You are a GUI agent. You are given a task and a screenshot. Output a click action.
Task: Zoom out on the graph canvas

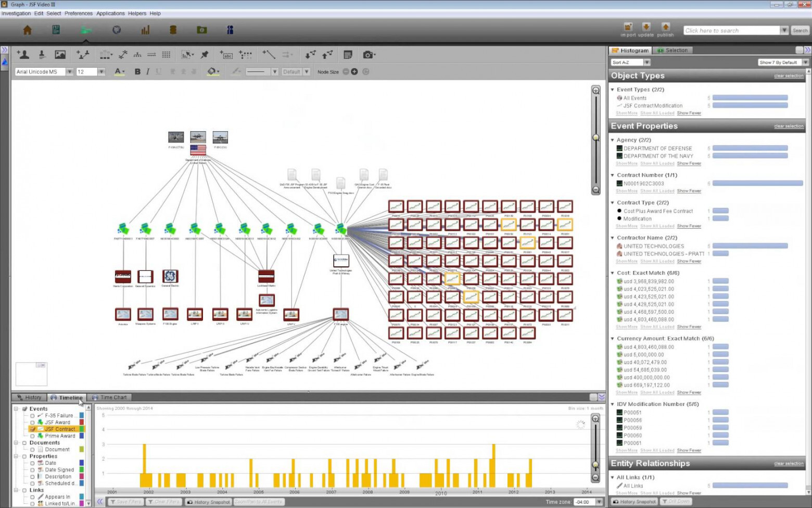click(x=596, y=190)
